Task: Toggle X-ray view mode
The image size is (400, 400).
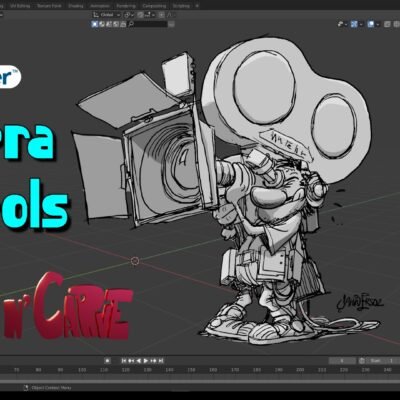Action: tap(387, 24)
